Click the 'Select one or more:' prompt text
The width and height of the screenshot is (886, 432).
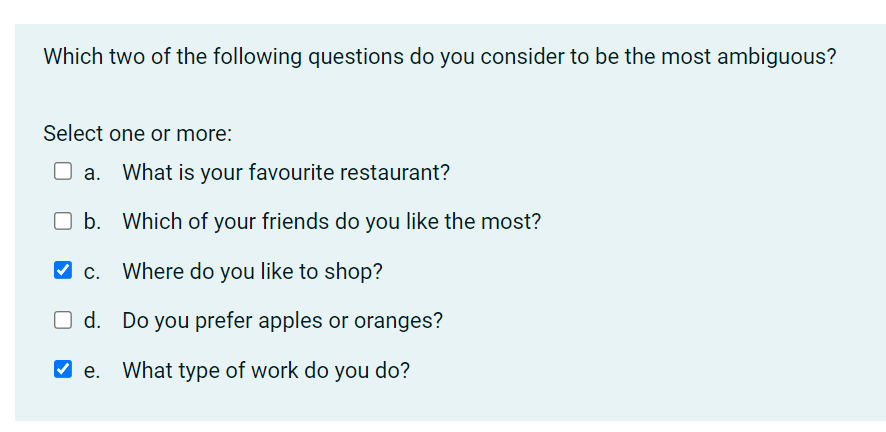click(137, 134)
